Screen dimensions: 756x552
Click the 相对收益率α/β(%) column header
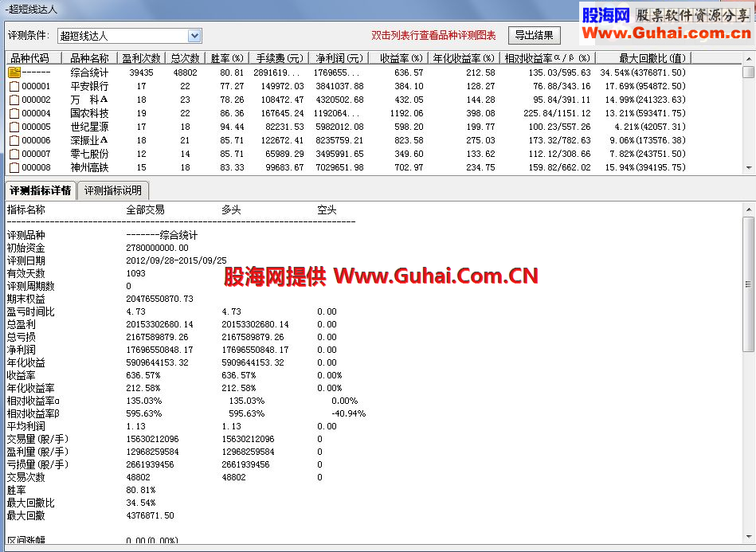pos(548,58)
